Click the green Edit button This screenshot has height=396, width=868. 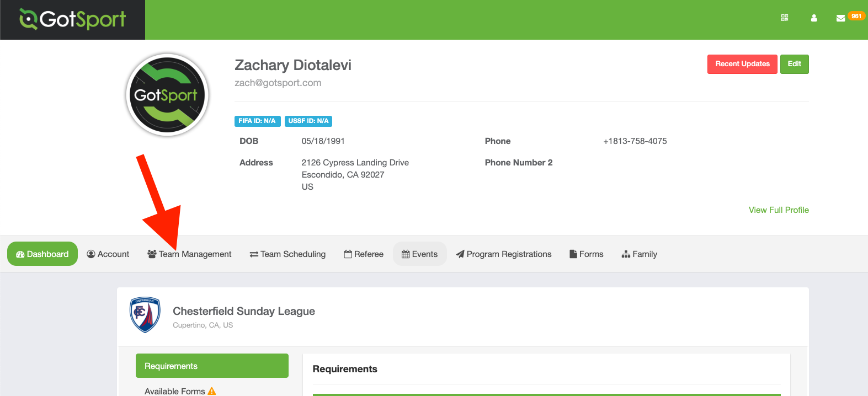794,64
